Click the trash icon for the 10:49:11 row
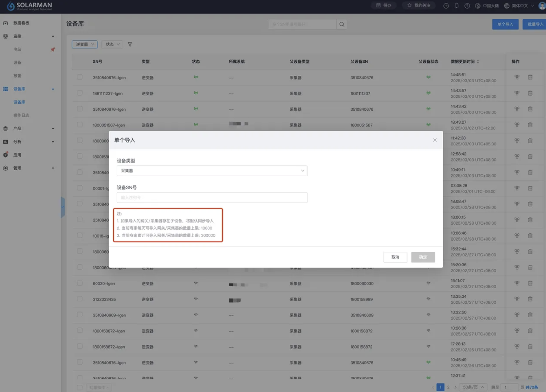 click(x=530, y=172)
